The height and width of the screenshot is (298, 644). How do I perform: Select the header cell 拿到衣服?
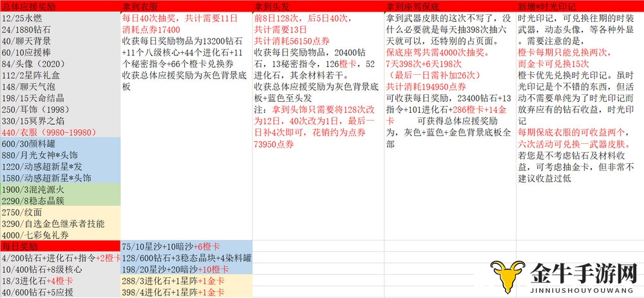click(187, 6)
